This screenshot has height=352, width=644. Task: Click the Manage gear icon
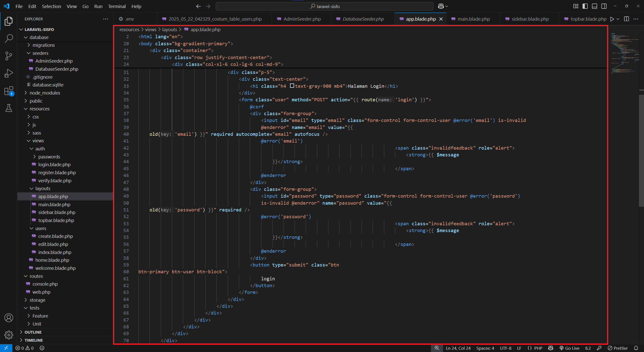coord(9,335)
